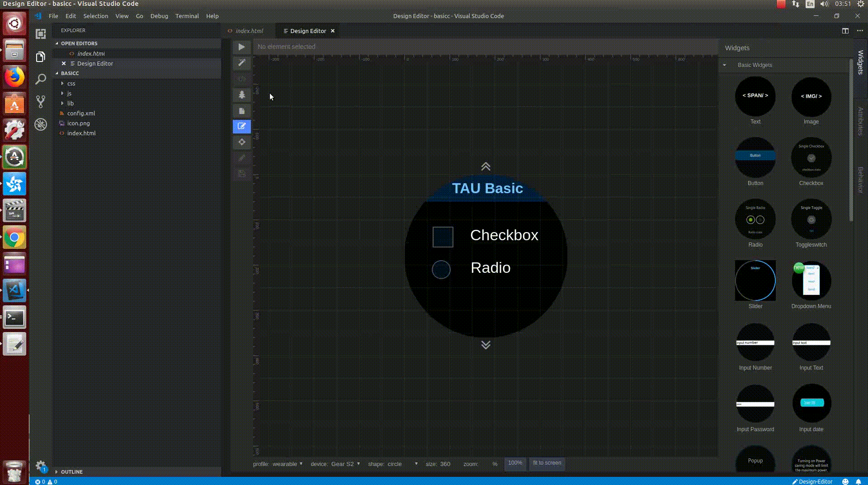The height and width of the screenshot is (485, 868).
Task: Open icon.png in the explorer
Action: point(78,123)
